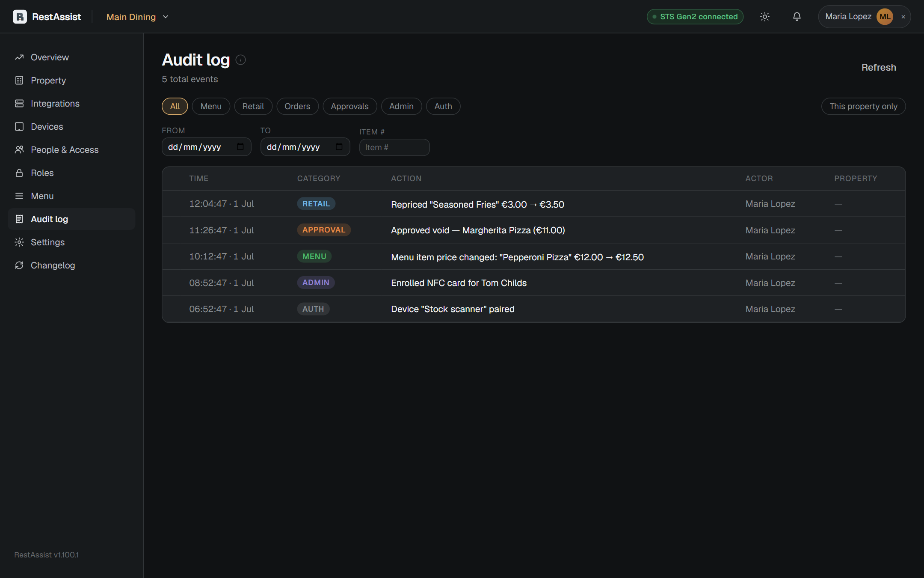Image resolution: width=924 pixels, height=578 pixels.
Task: Select the Approved void Margherita Pizza event
Action: pyautogui.click(x=533, y=230)
